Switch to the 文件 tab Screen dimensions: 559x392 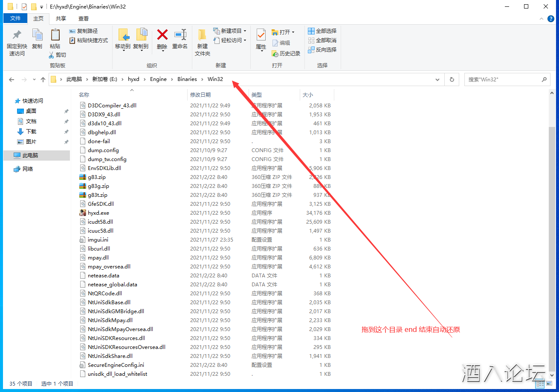15,18
